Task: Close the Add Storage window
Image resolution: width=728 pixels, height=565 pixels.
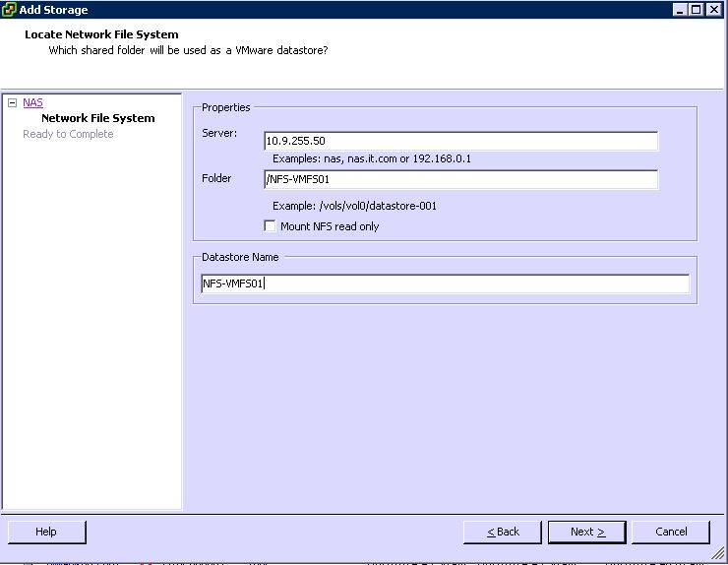Action: tap(713, 9)
